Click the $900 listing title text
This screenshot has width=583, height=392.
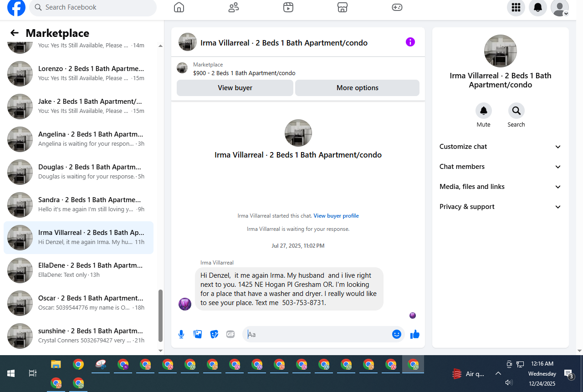tap(244, 73)
